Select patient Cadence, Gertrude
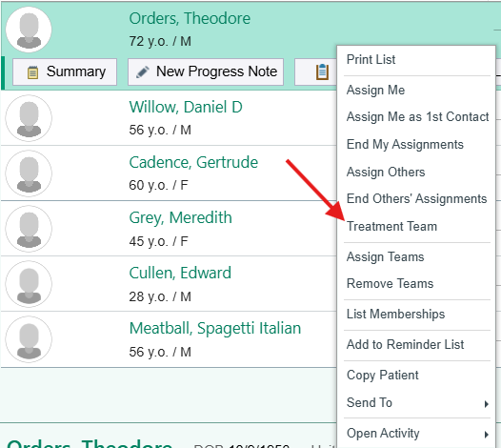 point(193,162)
